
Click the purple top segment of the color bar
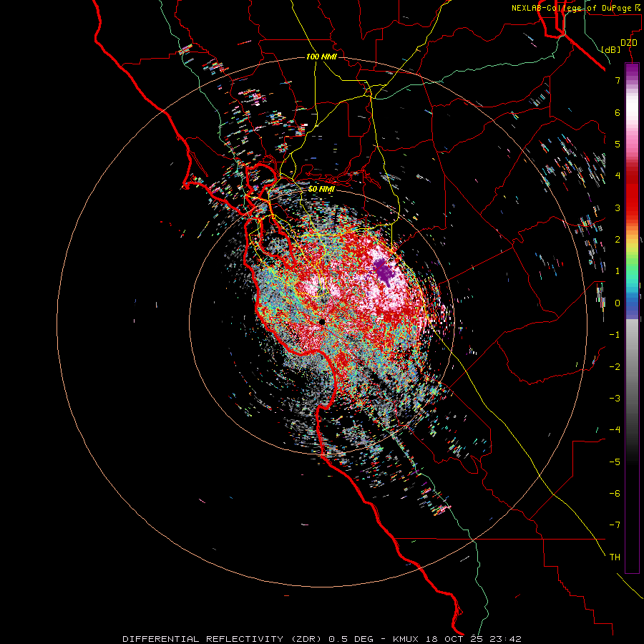click(x=632, y=70)
